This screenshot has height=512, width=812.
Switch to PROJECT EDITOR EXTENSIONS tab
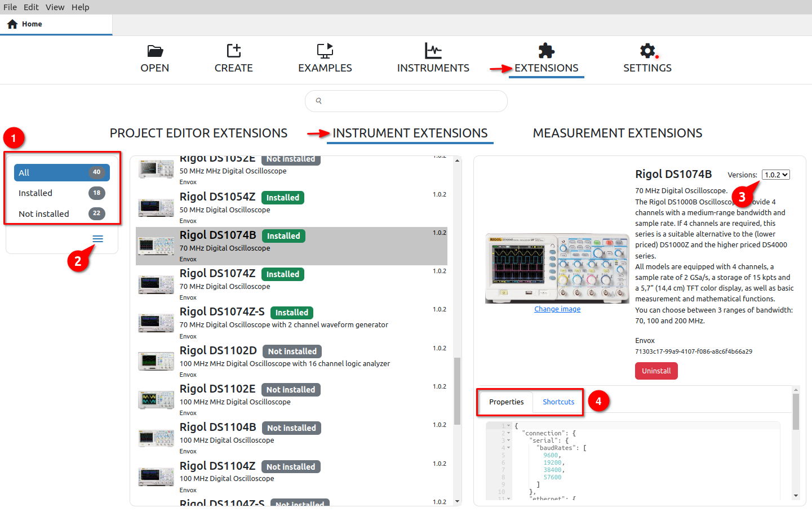click(198, 133)
